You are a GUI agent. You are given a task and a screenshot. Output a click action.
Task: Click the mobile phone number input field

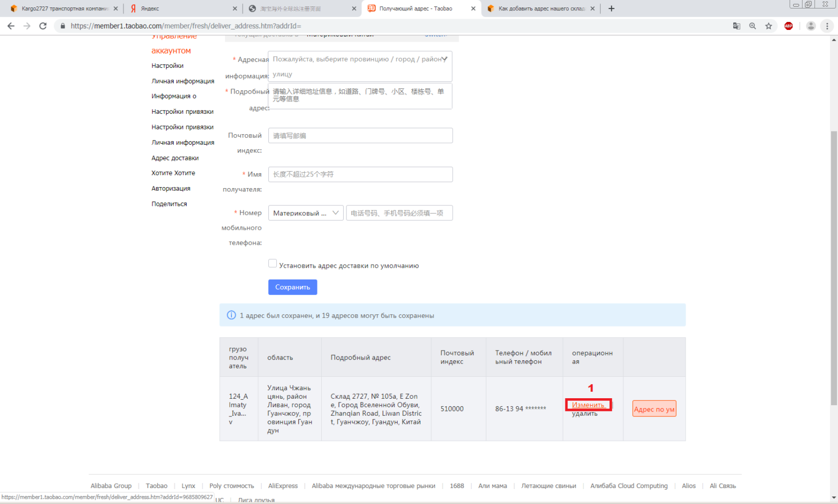pyautogui.click(x=399, y=213)
